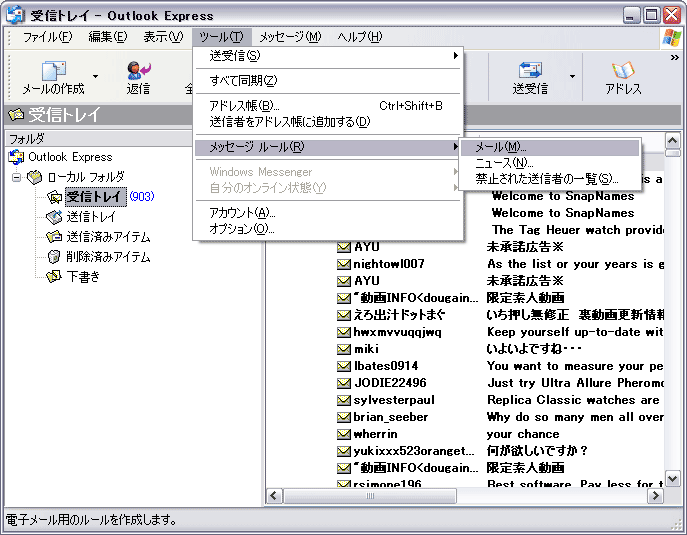
Task: Click the horizontal scrollbar thumb
Action: pyautogui.click(x=370, y=496)
